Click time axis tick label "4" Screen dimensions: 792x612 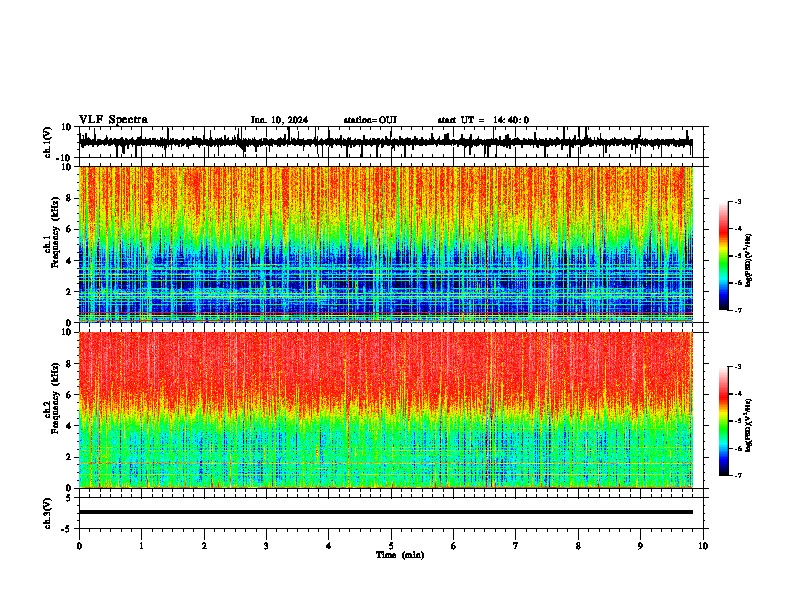pos(329,546)
